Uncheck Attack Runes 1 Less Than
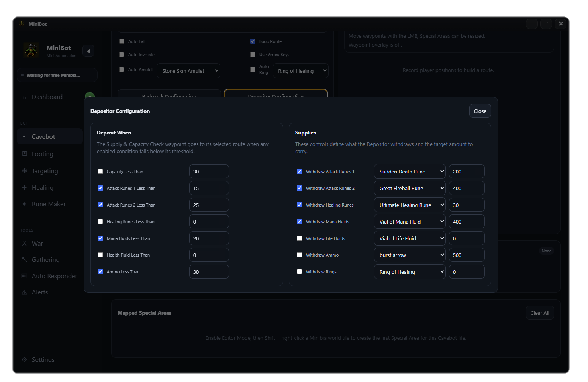The height and width of the screenshot is (382, 588). click(x=100, y=188)
